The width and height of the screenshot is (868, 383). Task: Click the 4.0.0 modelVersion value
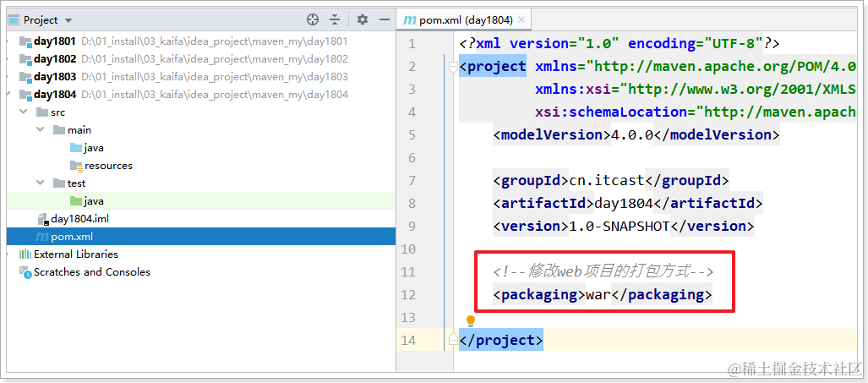[x=631, y=134]
